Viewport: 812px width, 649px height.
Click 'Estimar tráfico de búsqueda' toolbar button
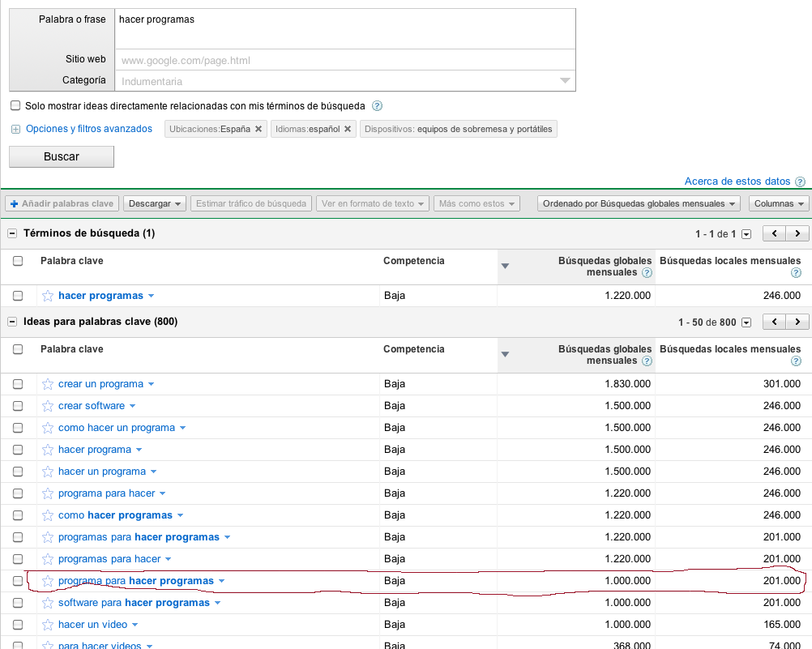click(251, 203)
